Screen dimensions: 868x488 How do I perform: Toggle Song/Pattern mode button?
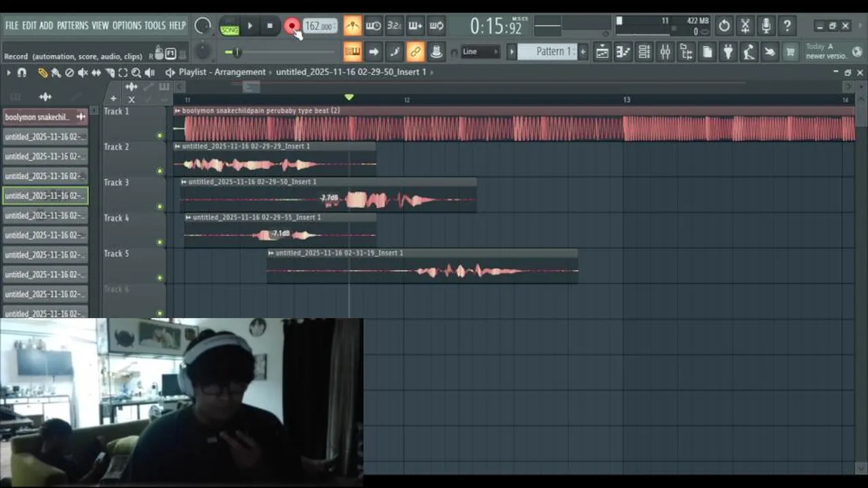[x=229, y=26]
